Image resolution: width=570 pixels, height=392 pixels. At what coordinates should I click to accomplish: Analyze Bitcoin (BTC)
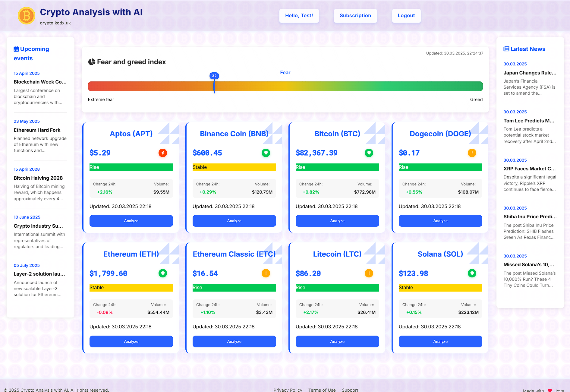coord(337,221)
